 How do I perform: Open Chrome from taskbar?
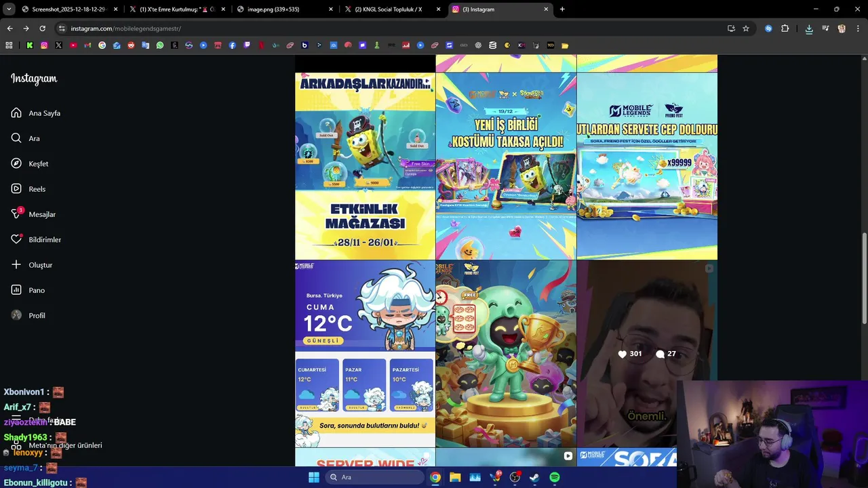point(435,477)
